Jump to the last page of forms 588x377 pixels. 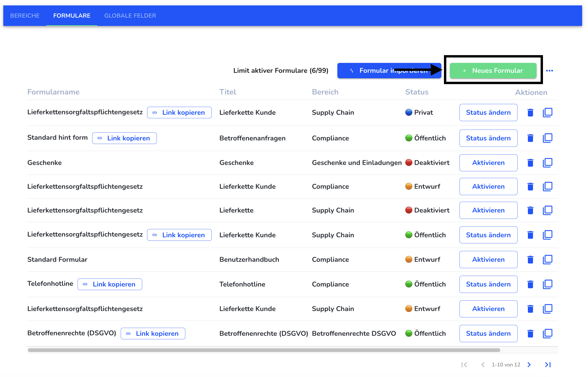pos(548,365)
